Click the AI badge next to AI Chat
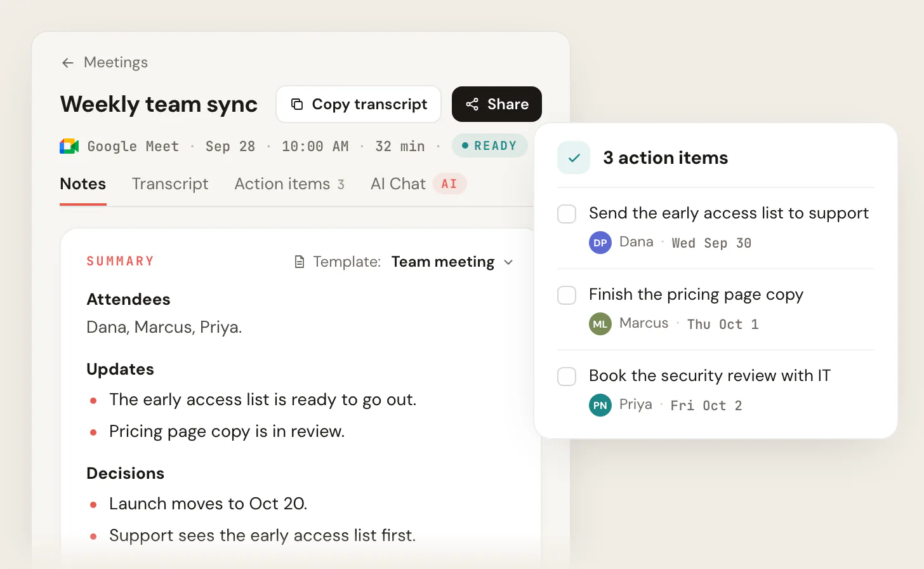This screenshot has height=569, width=924. 449,184
